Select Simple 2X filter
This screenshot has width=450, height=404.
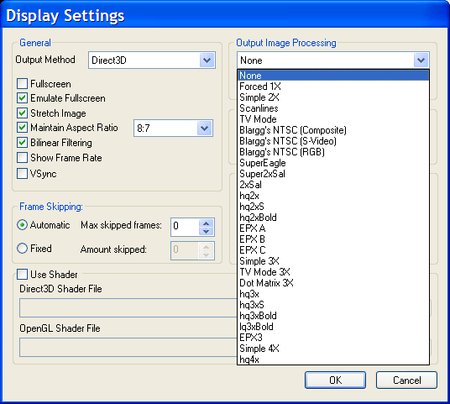333,97
